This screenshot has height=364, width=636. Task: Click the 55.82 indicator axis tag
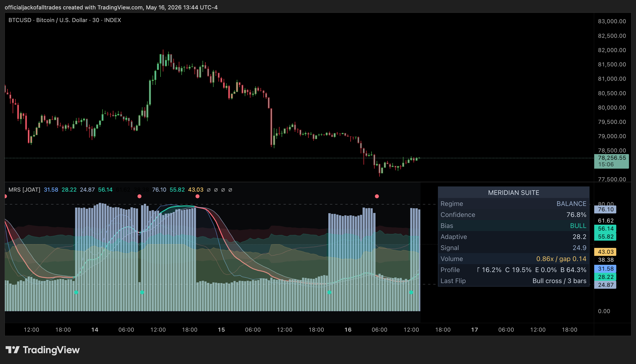[x=605, y=236]
